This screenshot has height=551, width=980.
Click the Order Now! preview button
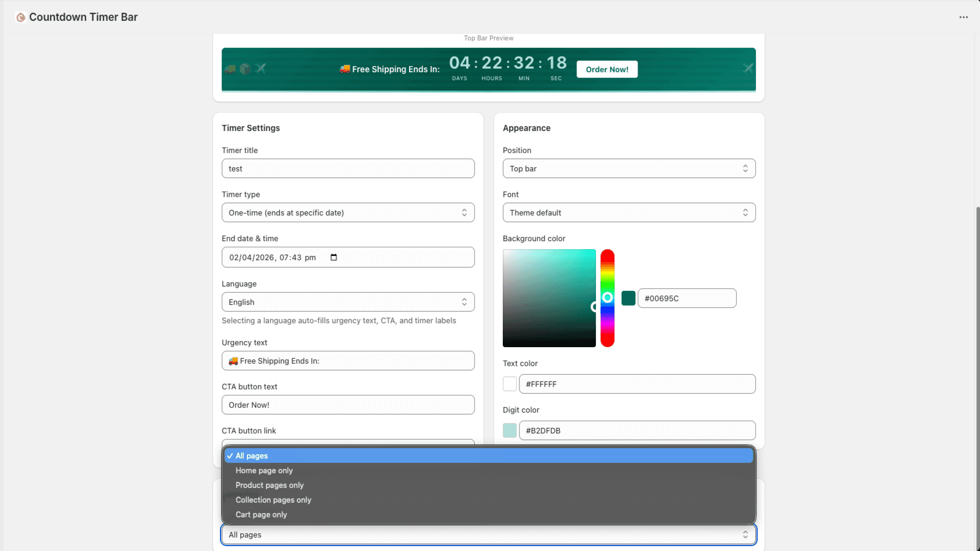pos(607,69)
